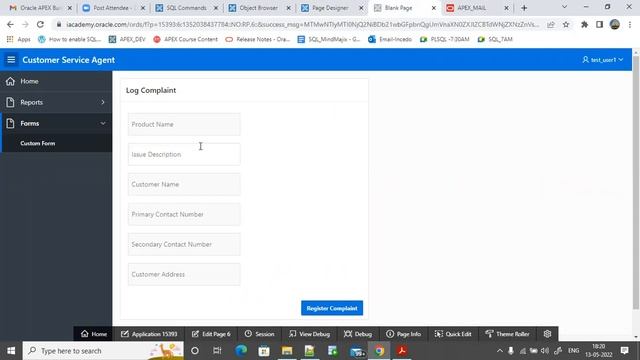640x360 pixels.
Task: Go back in browser history
Action: coord(10,24)
